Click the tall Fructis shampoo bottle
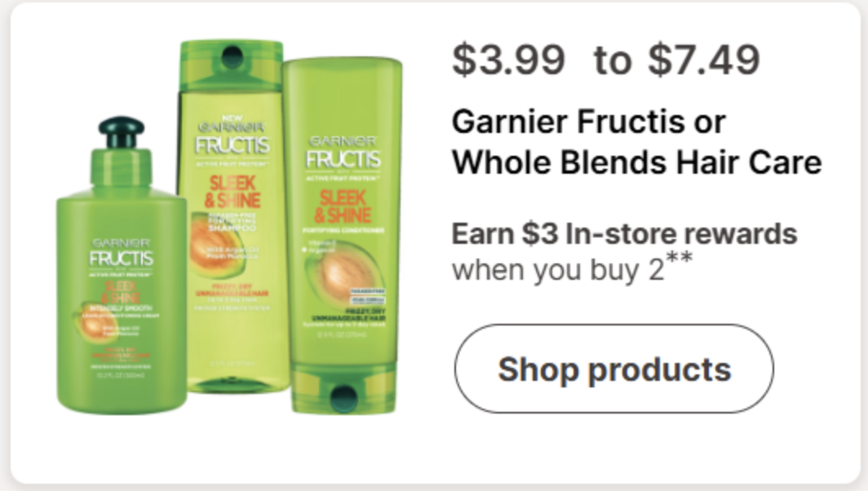The height and width of the screenshot is (491, 868). tap(232, 216)
